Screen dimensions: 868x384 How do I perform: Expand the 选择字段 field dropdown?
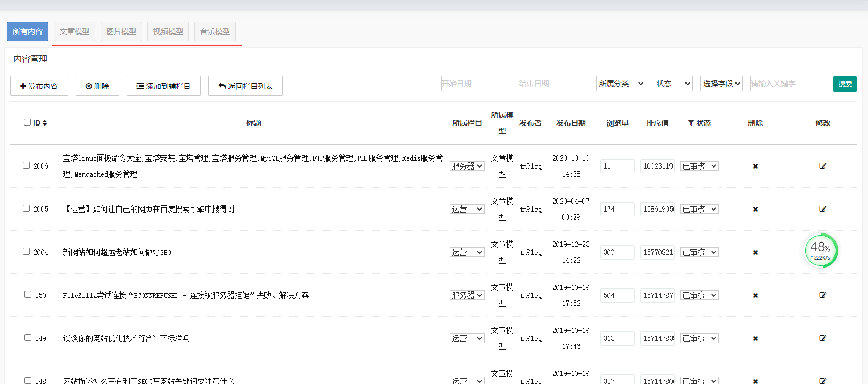tap(721, 84)
